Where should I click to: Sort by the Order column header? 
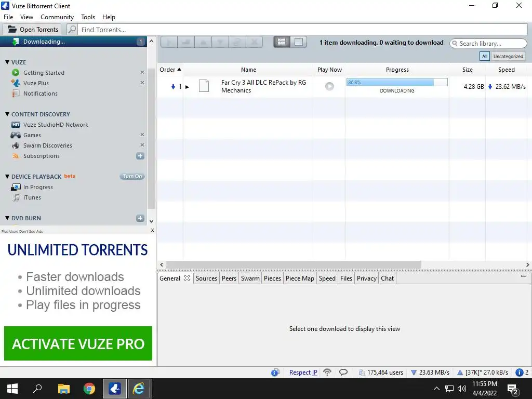(x=170, y=70)
